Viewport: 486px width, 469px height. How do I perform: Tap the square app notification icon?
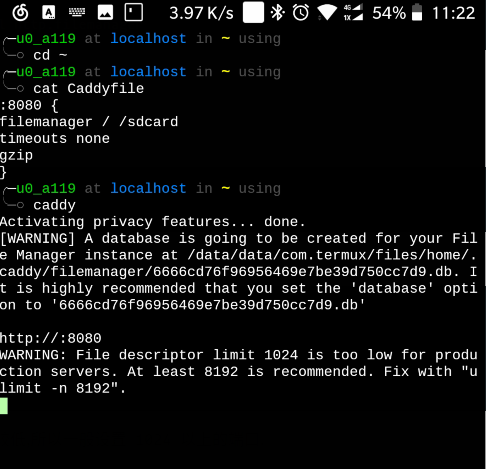point(134,13)
